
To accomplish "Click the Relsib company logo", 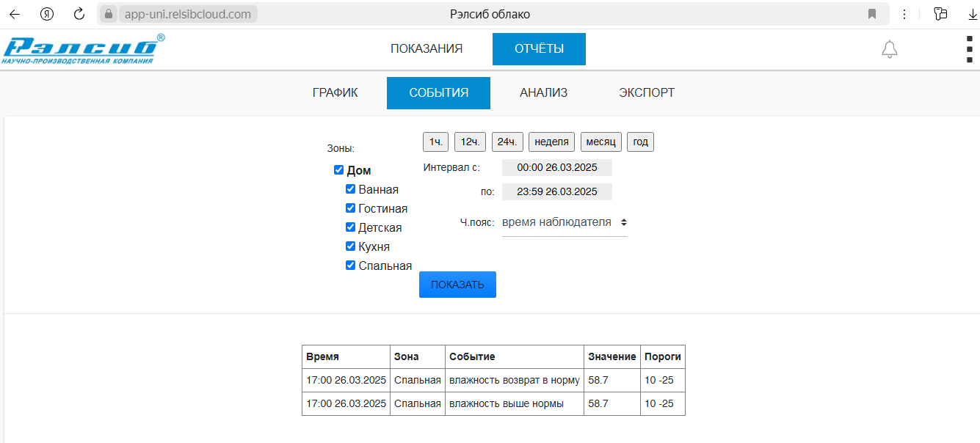I will pos(83,49).
